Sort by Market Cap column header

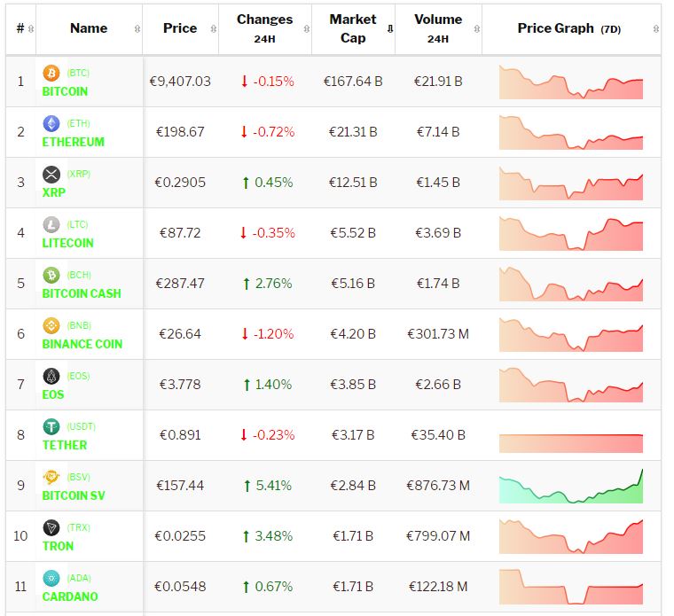[x=353, y=28]
